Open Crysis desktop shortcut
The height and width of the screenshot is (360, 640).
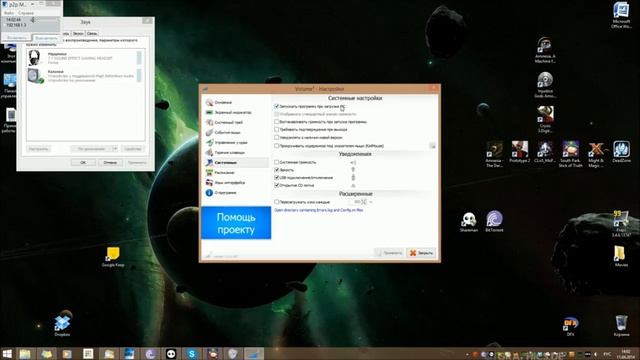coord(545,119)
